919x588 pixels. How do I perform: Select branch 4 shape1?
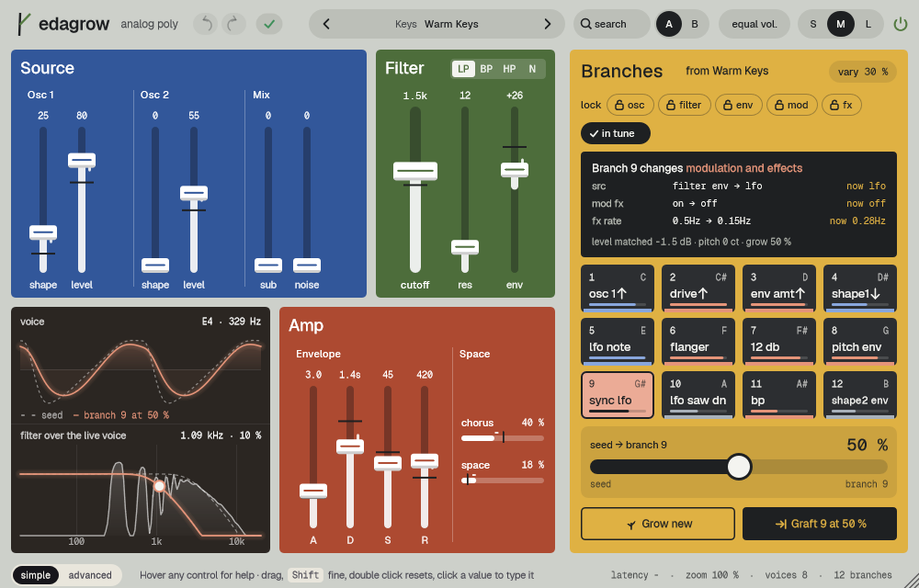click(x=860, y=288)
